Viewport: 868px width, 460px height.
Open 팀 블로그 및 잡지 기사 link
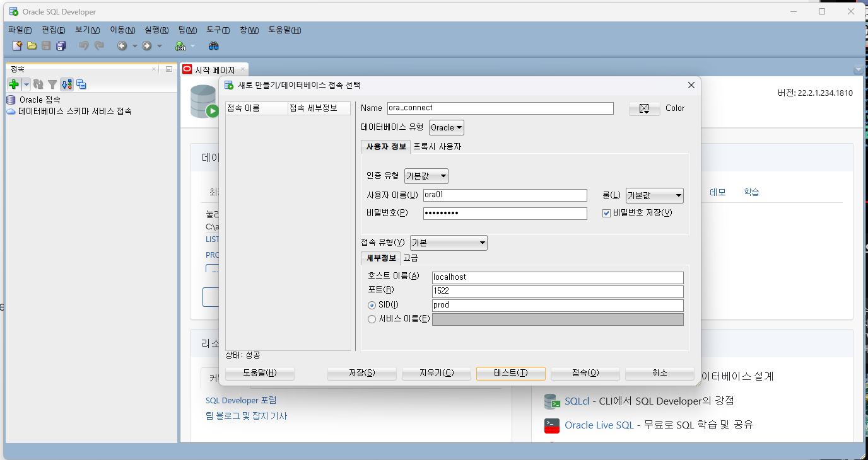click(247, 416)
